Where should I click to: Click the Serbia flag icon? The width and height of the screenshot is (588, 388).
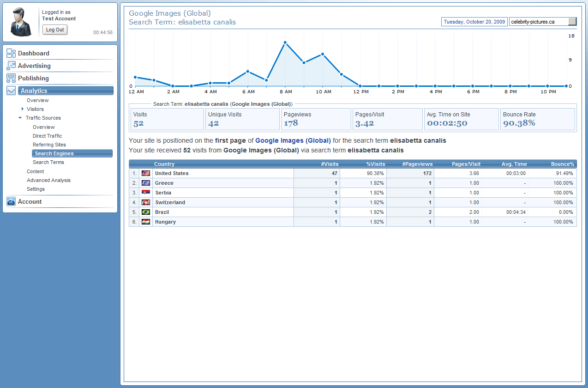point(146,193)
